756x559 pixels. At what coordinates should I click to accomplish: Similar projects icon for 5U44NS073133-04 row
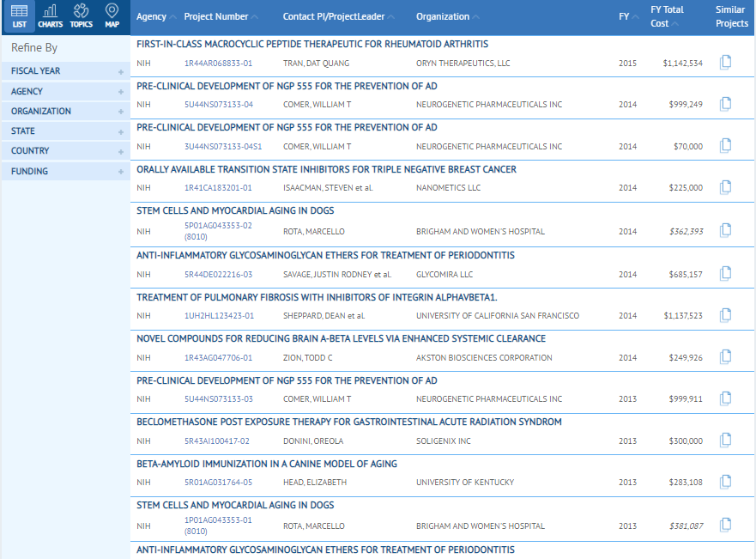(725, 104)
